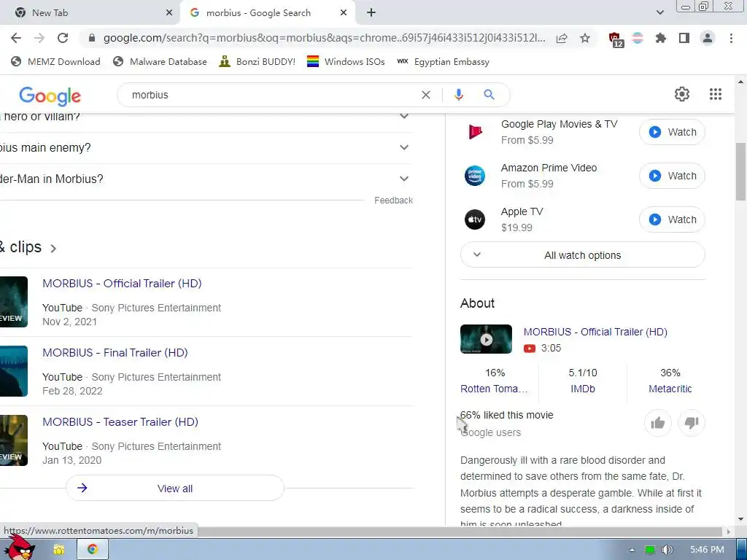Click View all videos button
747x560 pixels.
coord(175,488)
